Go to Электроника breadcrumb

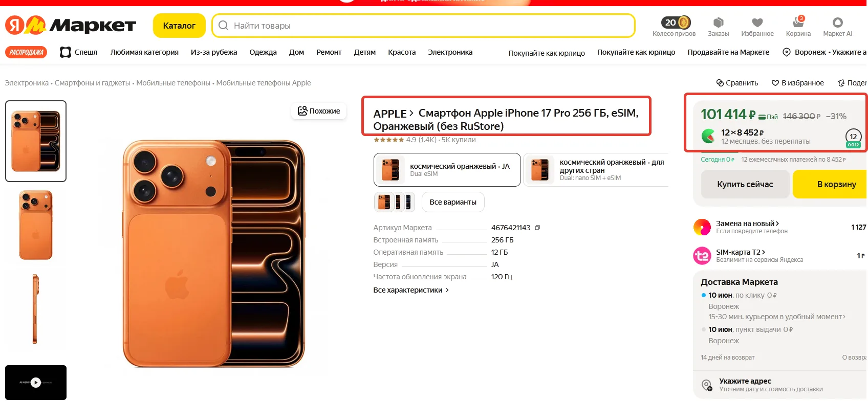pyautogui.click(x=27, y=83)
